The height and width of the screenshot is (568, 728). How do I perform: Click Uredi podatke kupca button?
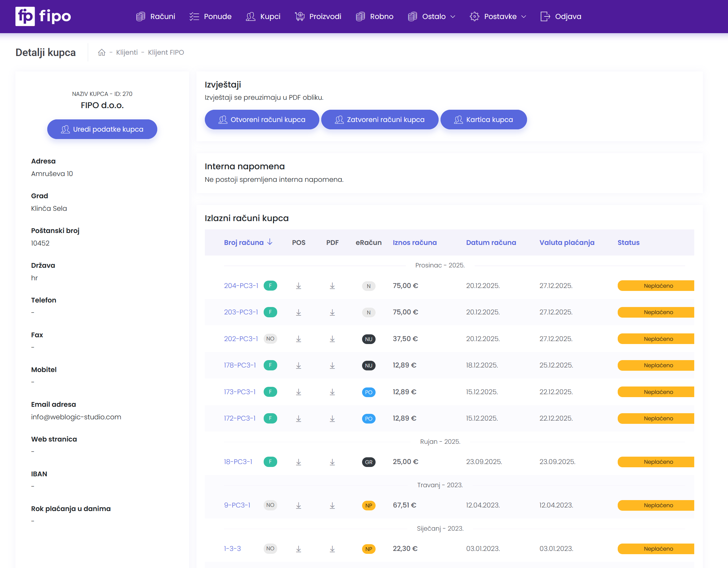tap(102, 129)
